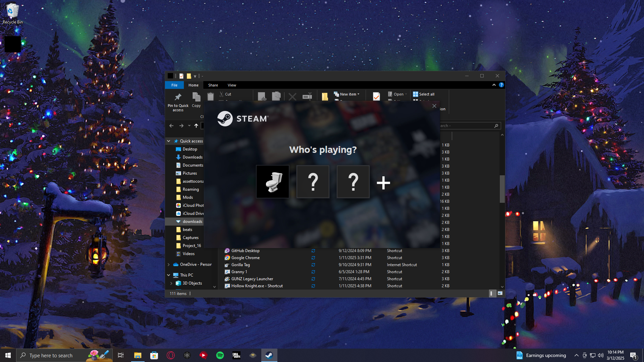Switch to the Share ribbon tab

(213, 85)
